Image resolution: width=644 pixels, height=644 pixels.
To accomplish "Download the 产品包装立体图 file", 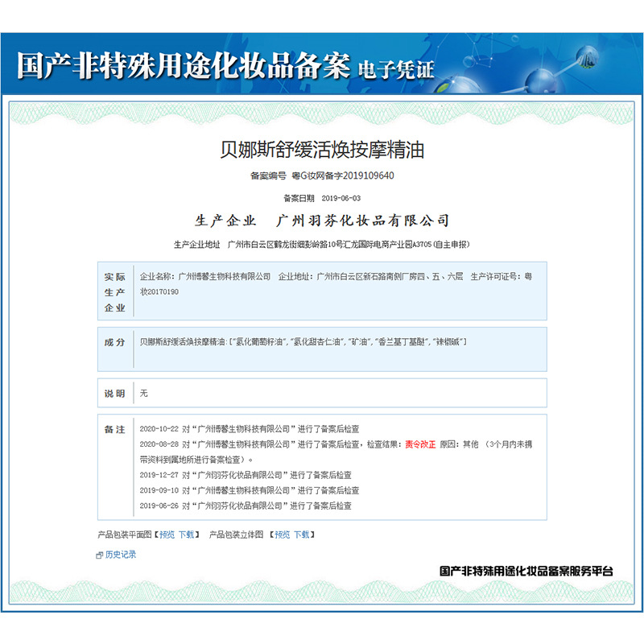I will pos(301,534).
